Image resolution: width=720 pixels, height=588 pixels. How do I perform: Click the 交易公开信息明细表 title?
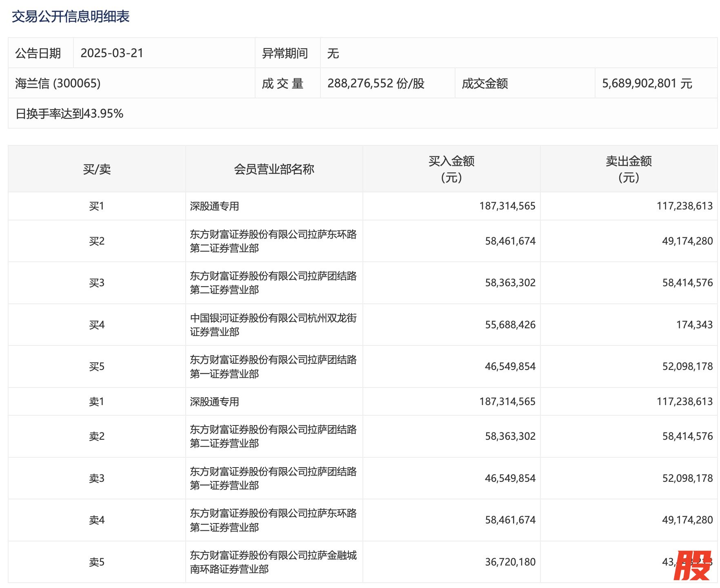click(x=71, y=16)
